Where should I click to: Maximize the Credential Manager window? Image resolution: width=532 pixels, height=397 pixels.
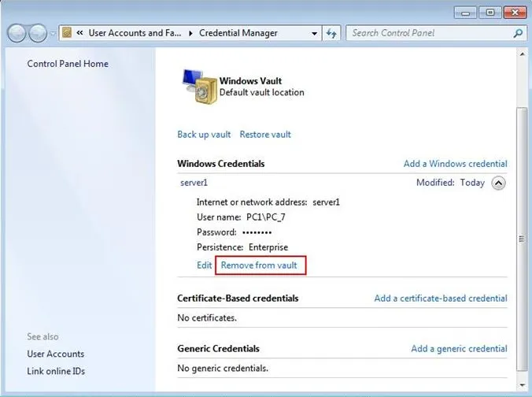490,13
